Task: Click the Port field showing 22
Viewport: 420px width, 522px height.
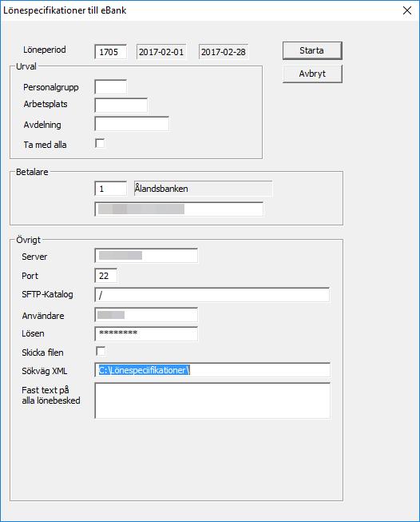Action: pyautogui.click(x=105, y=276)
